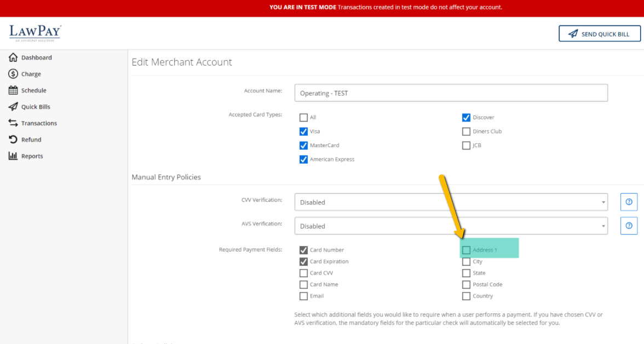Click the LawPay logo
This screenshot has width=644, height=344.
coord(35,33)
